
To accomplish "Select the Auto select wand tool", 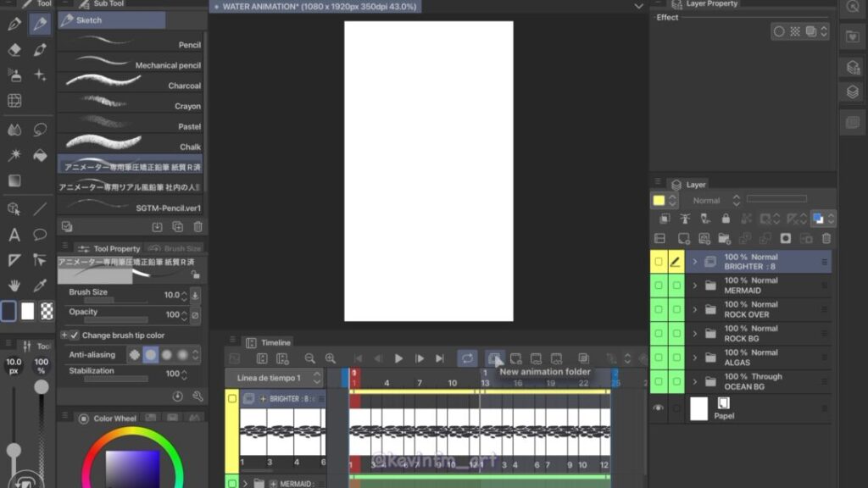I will (x=14, y=156).
